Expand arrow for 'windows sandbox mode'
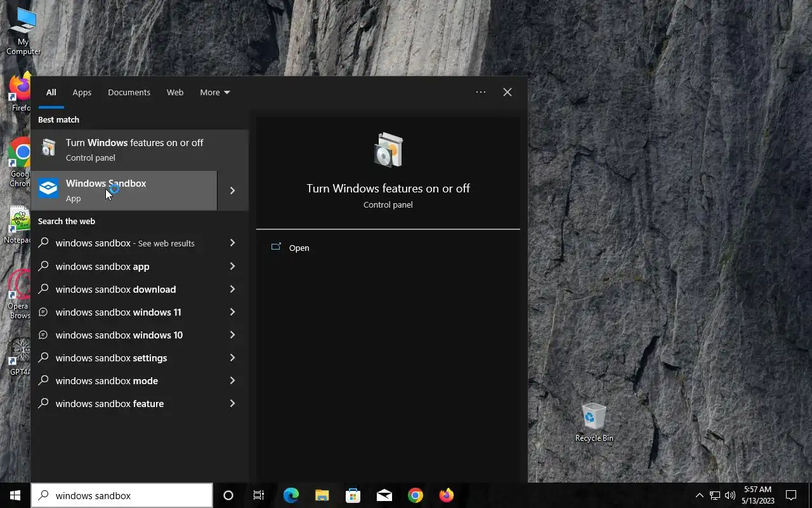 click(x=232, y=380)
